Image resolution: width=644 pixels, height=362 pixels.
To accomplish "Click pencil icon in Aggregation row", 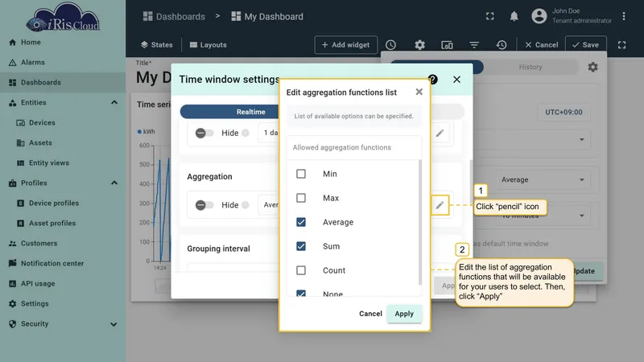I will (440, 205).
